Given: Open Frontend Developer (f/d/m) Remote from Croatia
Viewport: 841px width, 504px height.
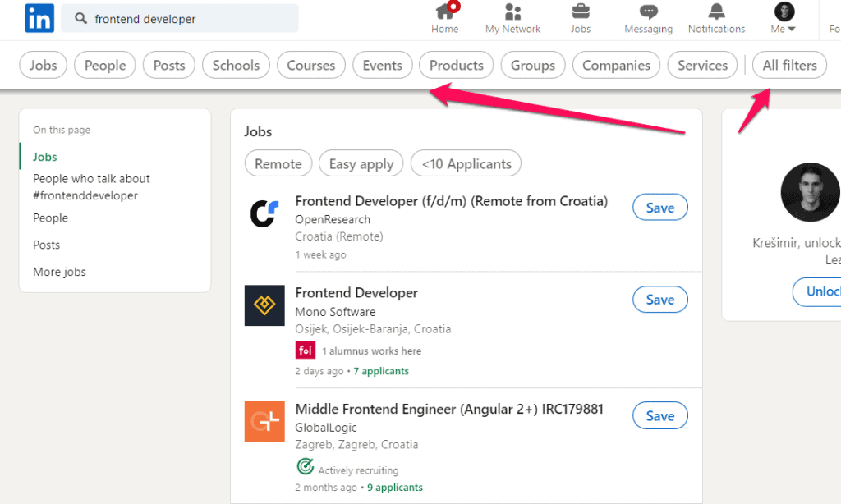Looking at the screenshot, I should pos(452,201).
